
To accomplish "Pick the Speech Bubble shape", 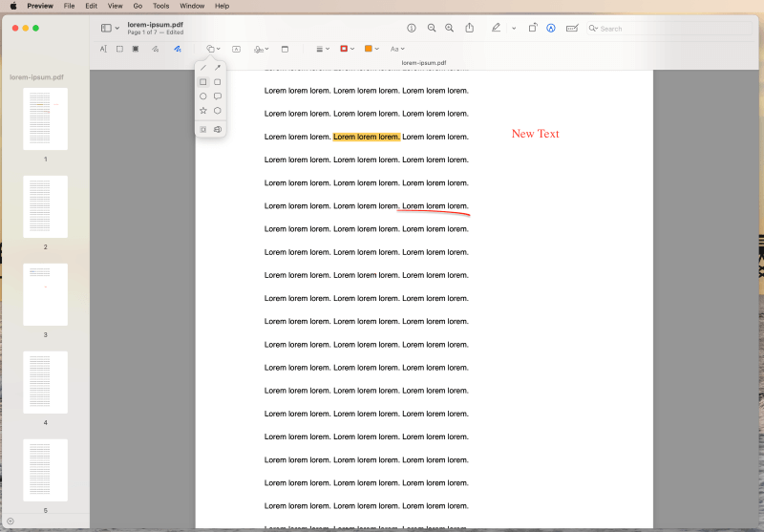I will pyautogui.click(x=218, y=96).
